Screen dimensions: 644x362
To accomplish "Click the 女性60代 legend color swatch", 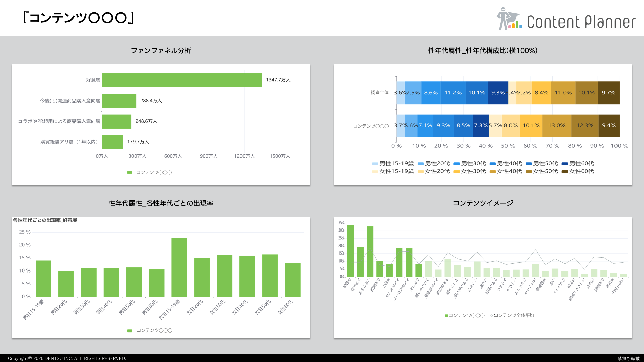I will coord(565,171).
